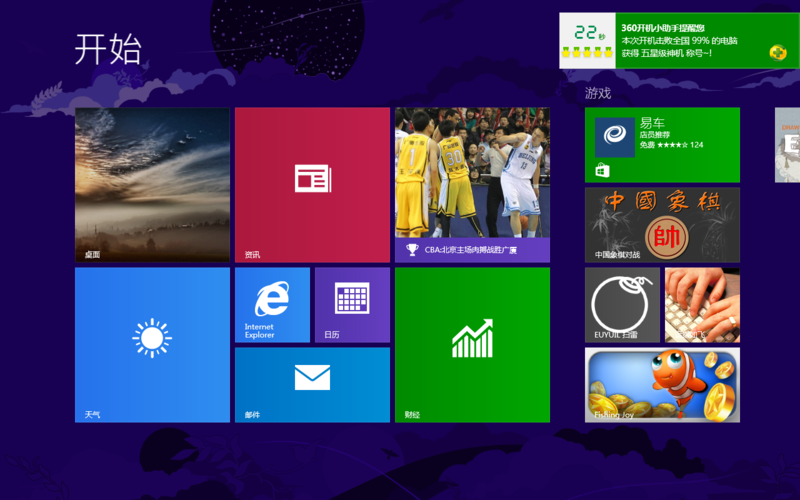Click the 360 shield icon in the notification
Screen dimensions: 800x500
click(x=778, y=53)
